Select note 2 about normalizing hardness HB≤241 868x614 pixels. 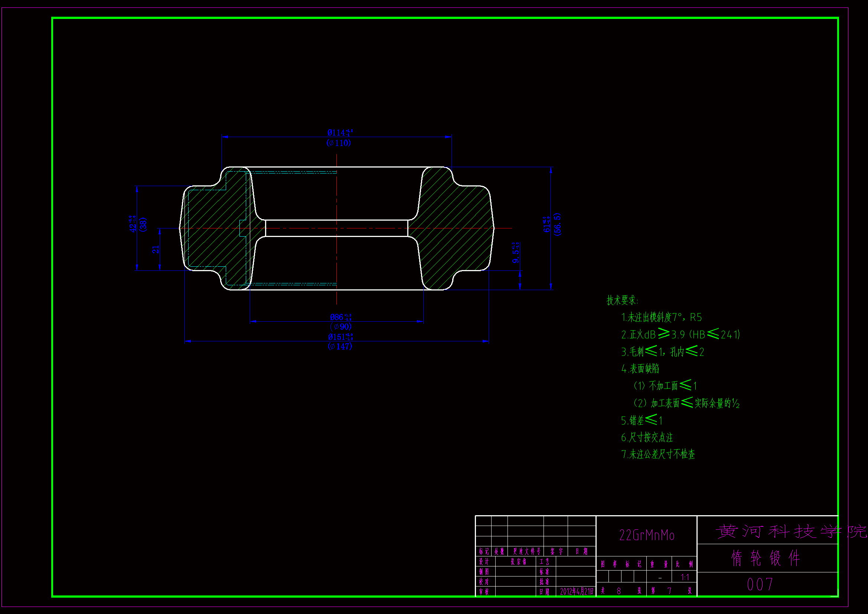point(680,334)
